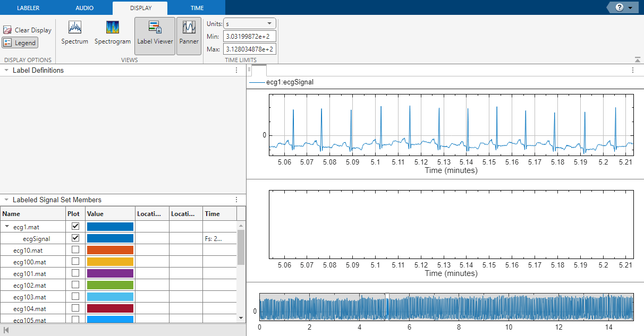Select the ecg104.mat row name
The image size is (644, 336).
pos(30,308)
